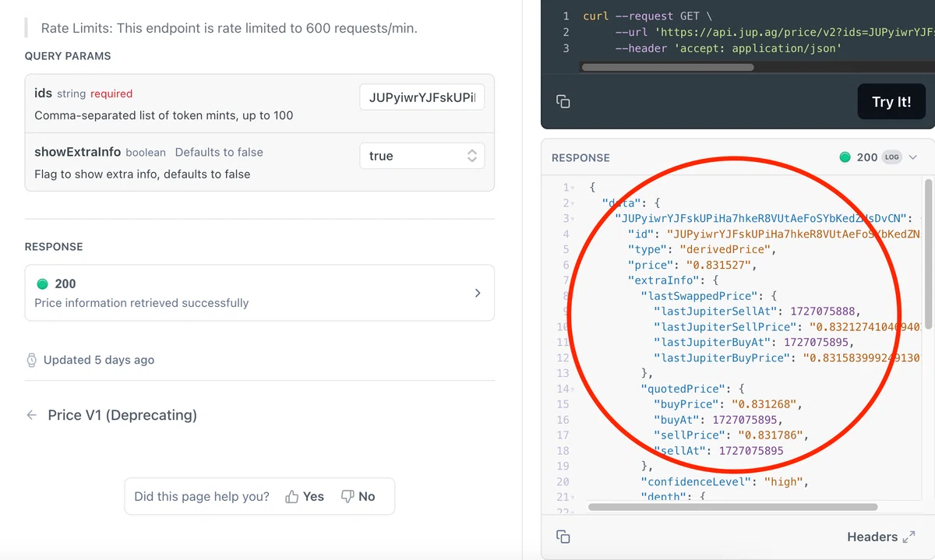935x560 pixels.
Task: Click "Did this page help you?" text
Action: click(202, 496)
